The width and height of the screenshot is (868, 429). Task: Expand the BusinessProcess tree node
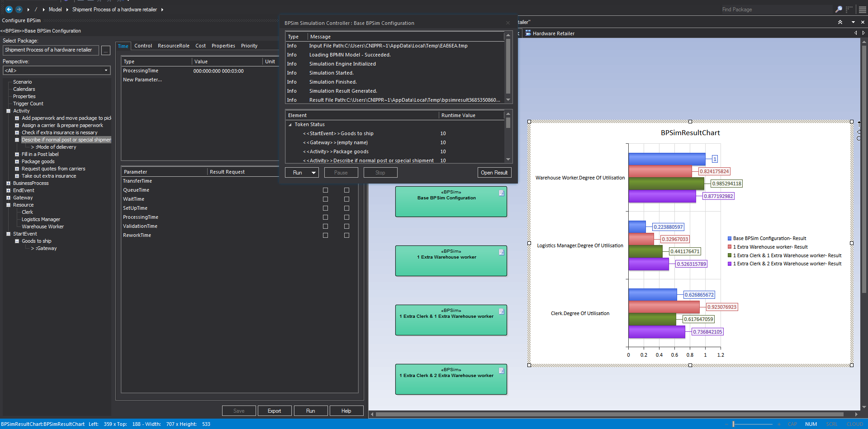[x=8, y=184]
